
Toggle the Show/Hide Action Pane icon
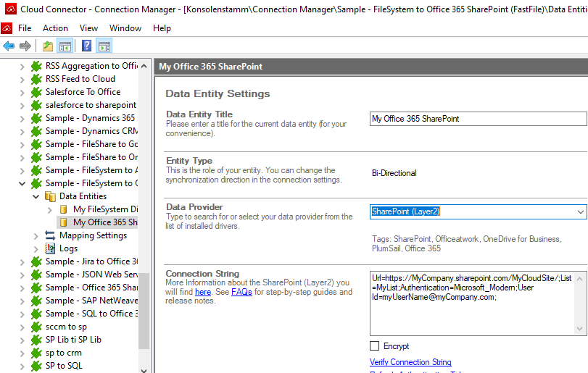[104, 46]
